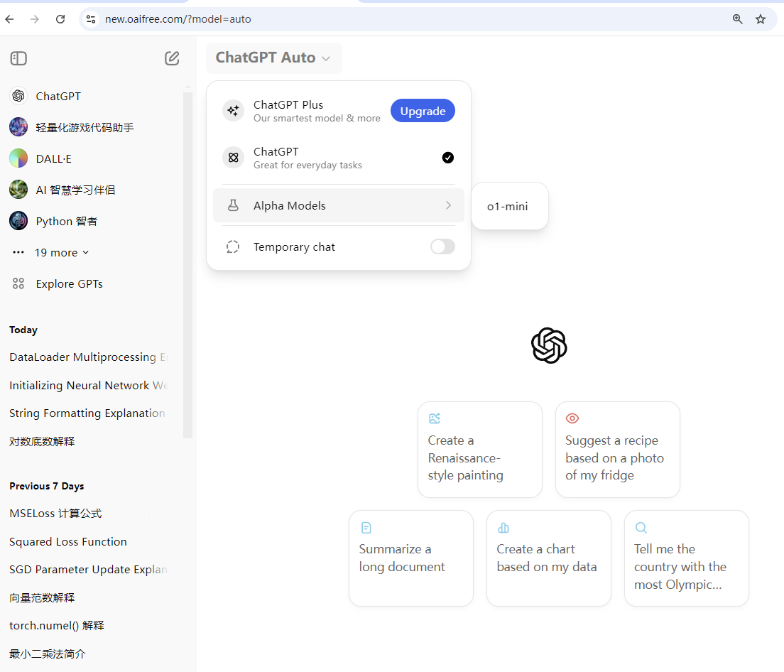
Task: Open SGD Parameter Update chat
Action: point(88,570)
